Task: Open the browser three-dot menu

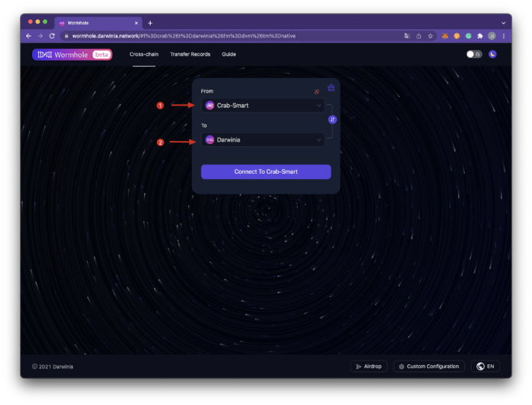Action: point(504,36)
